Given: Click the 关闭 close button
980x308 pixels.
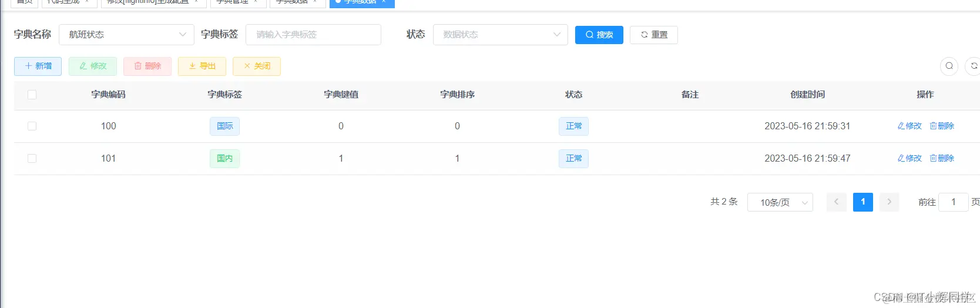Looking at the screenshot, I should coord(257,66).
